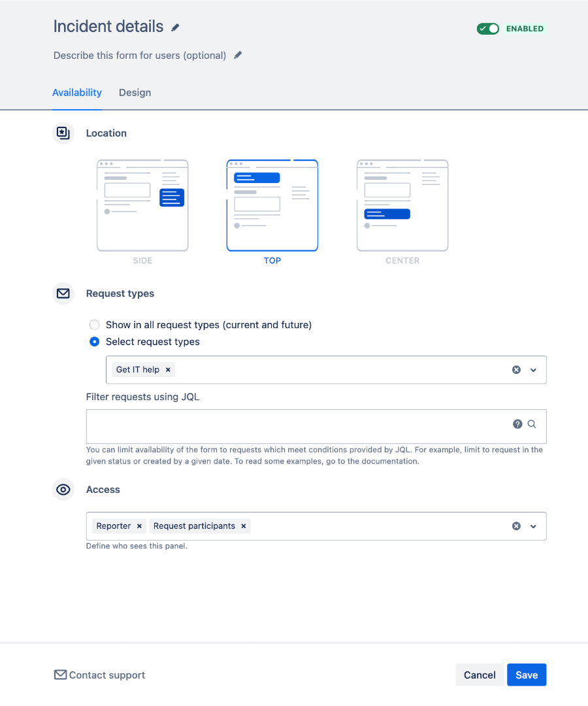Disable the ENABLED toggle
The image size is (588, 706).
(487, 29)
